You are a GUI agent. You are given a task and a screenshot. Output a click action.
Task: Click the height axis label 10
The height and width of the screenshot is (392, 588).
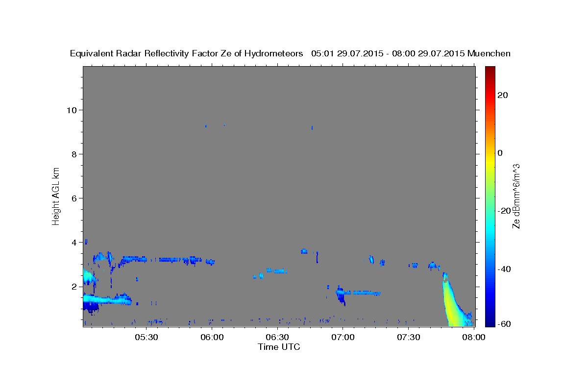click(71, 110)
